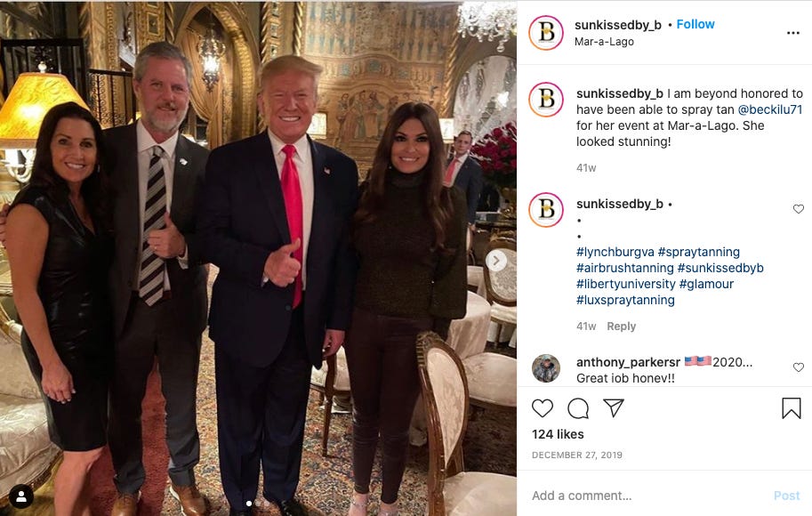View the 124 likes list

tap(558, 434)
